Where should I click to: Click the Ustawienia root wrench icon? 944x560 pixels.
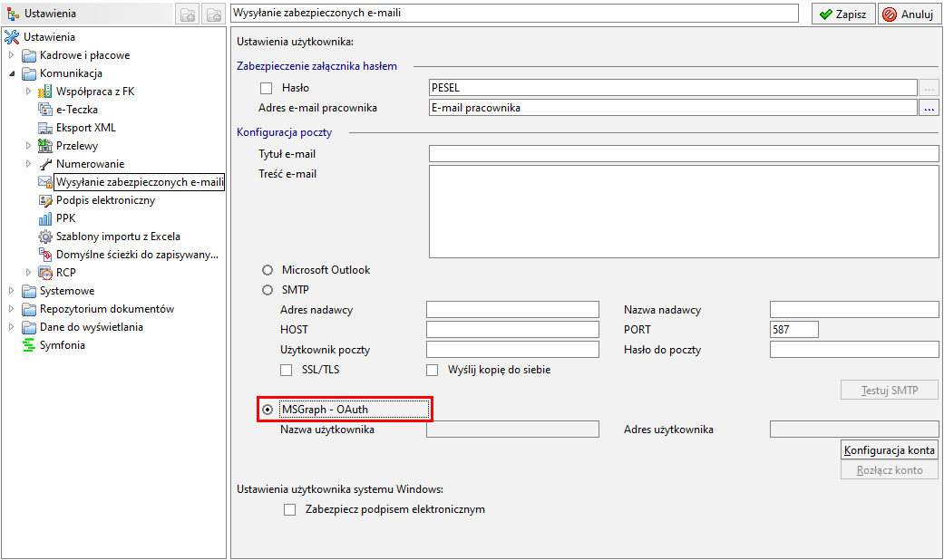click(12, 36)
